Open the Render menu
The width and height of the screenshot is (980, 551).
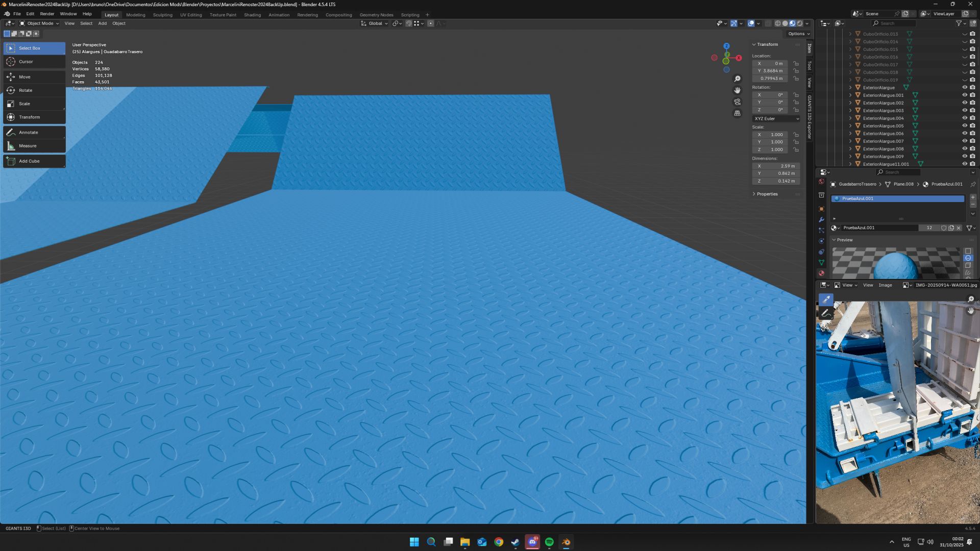(x=47, y=14)
